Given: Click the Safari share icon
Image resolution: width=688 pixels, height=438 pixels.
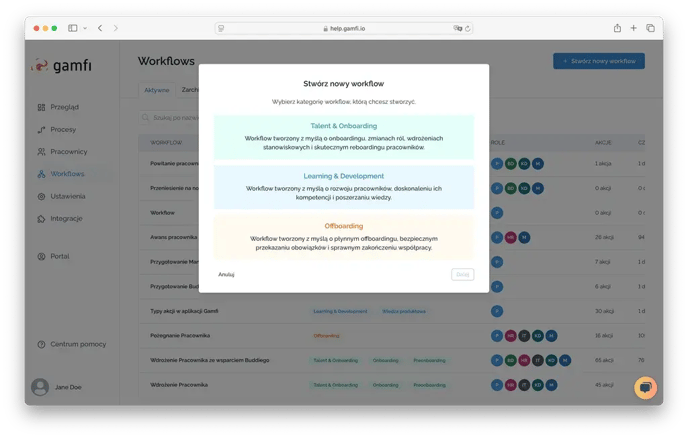Looking at the screenshot, I should pyautogui.click(x=617, y=28).
